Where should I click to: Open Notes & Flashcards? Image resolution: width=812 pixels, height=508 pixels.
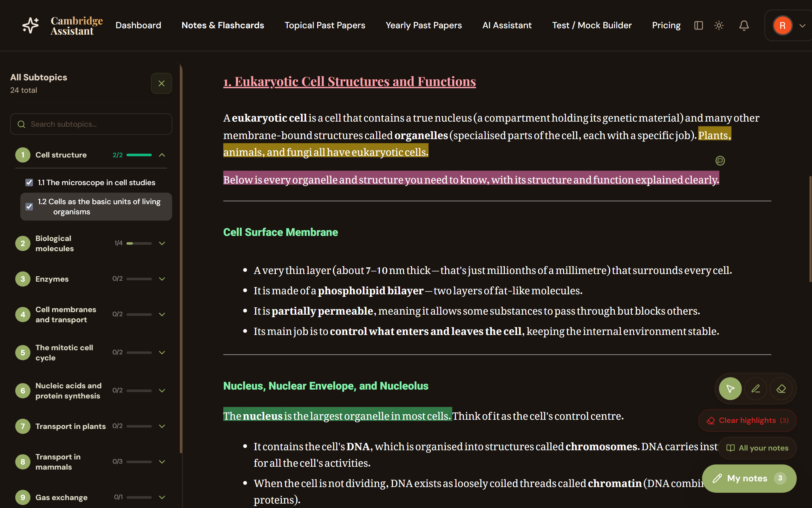[x=223, y=25]
